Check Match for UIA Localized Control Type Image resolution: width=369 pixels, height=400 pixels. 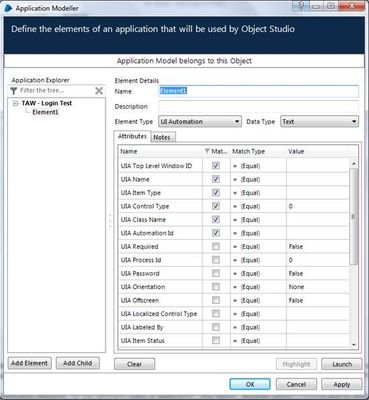(x=216, y=314)
